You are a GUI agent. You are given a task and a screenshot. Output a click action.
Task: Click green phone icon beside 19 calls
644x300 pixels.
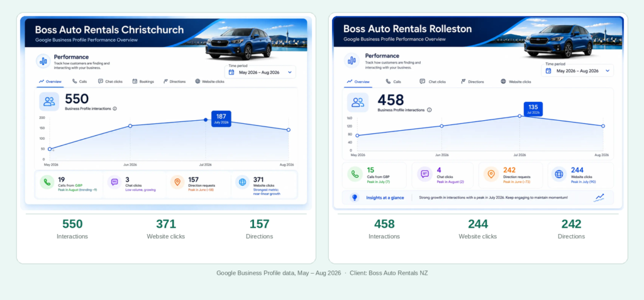47,182
